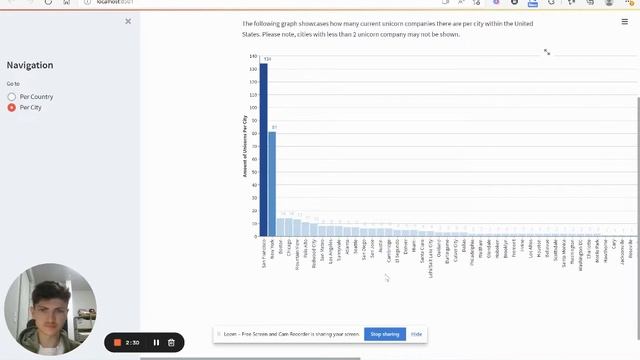This screenshot has width=640, height=360.
Task: Click the San Francisco bar
Action: point(264,150)
